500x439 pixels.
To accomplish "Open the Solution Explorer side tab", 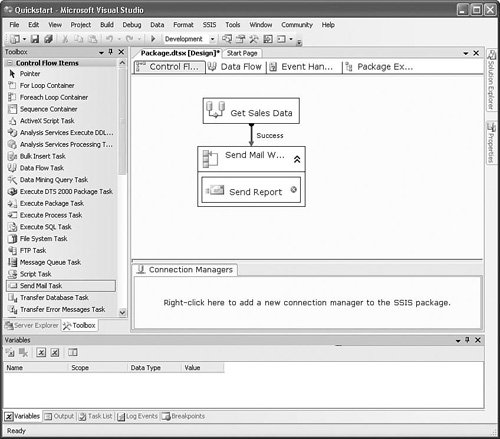I will [491, 80].
